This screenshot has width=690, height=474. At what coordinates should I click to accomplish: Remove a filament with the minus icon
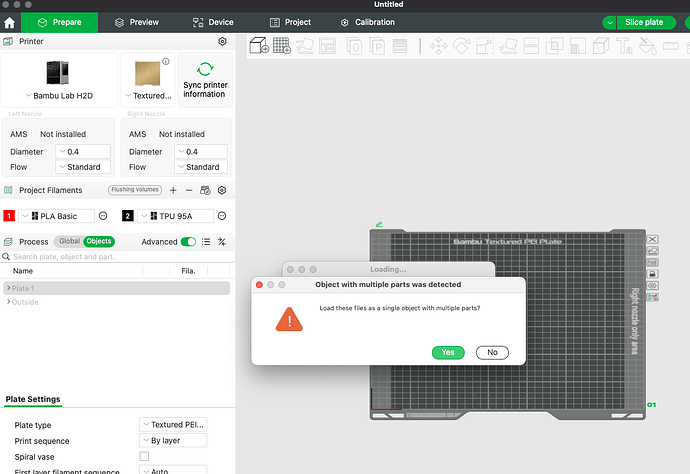click(189, 190)
